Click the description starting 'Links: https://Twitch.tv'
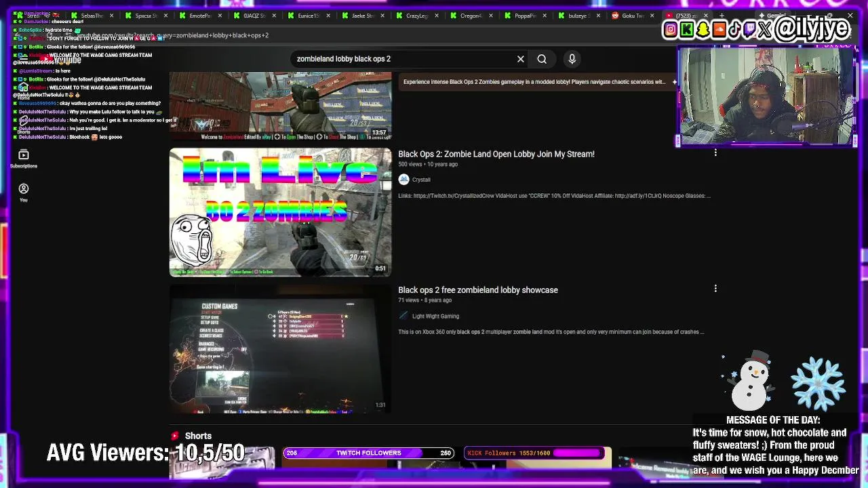Image resolution: width=868 pixels, height=488 pixels. (554, 196)
